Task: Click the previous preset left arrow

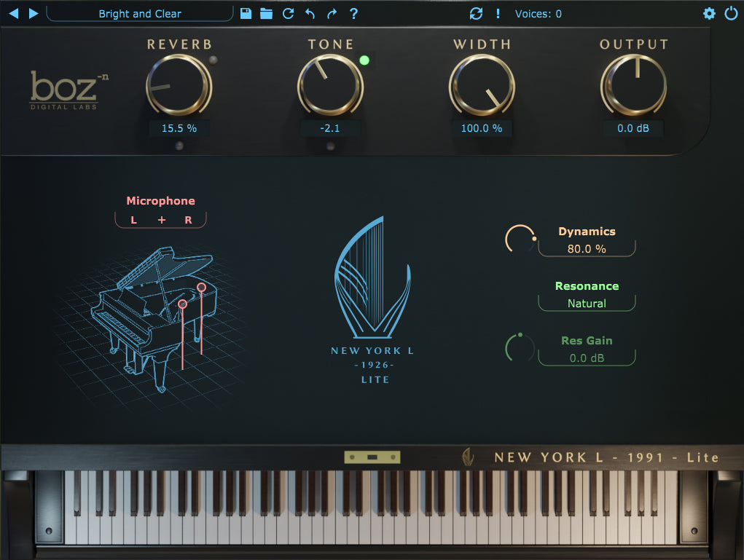Action: [x=13, y=13]
